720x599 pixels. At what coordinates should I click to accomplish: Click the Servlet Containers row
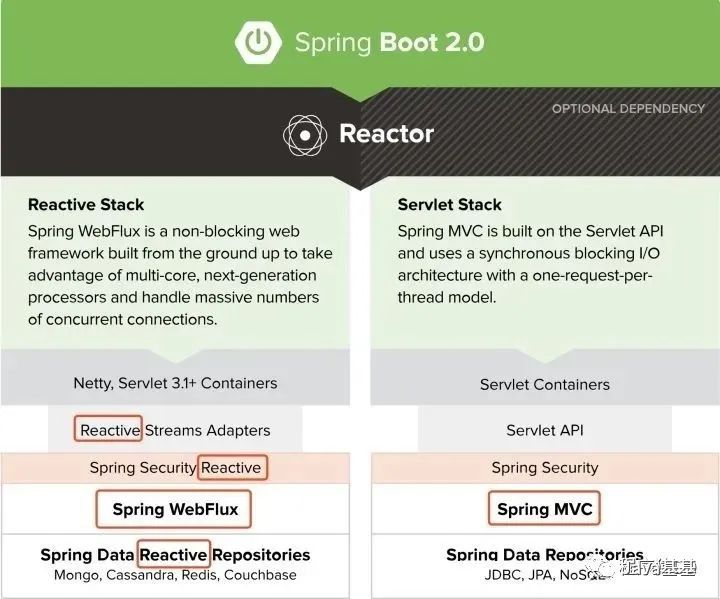point(545,384)
